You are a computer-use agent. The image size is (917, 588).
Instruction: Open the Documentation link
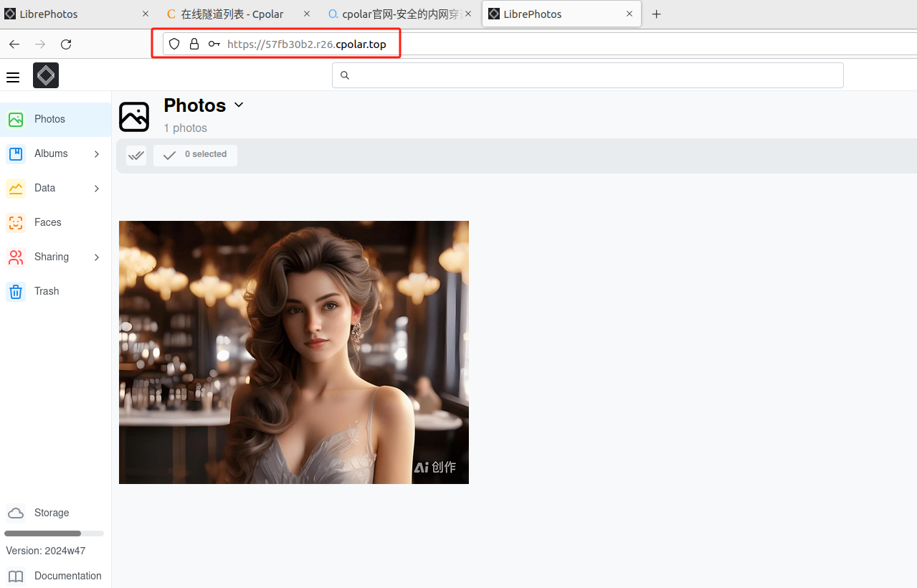[x=68, y=576]
